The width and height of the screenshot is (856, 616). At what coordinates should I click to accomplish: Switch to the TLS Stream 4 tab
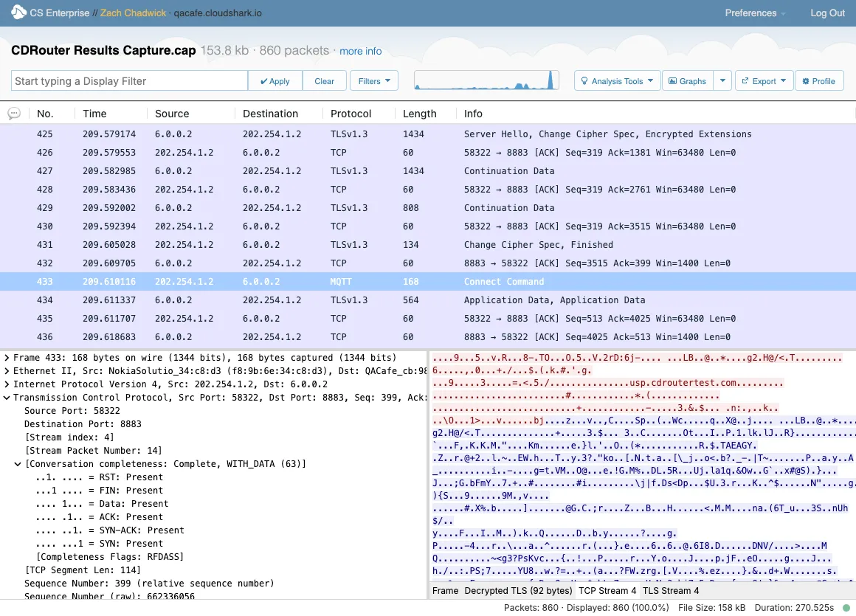coord(671,591)
